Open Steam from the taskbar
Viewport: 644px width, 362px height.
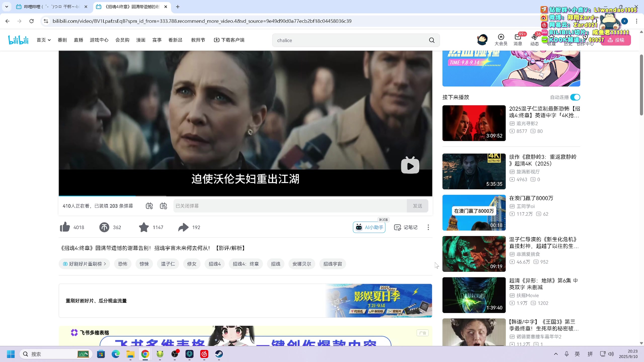[219, 354]
